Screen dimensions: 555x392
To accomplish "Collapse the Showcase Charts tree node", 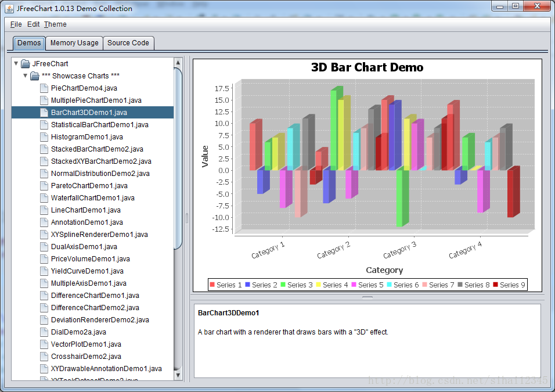I will tap(26, 76).
